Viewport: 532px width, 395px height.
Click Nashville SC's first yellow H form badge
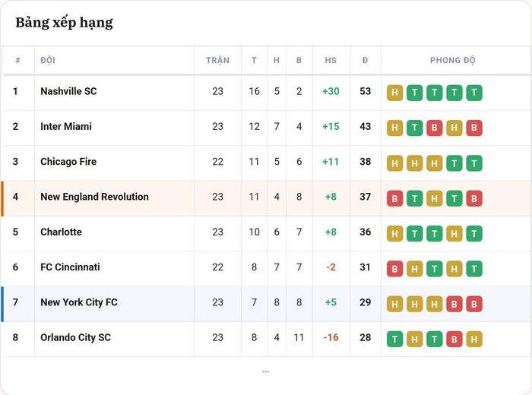394,93
